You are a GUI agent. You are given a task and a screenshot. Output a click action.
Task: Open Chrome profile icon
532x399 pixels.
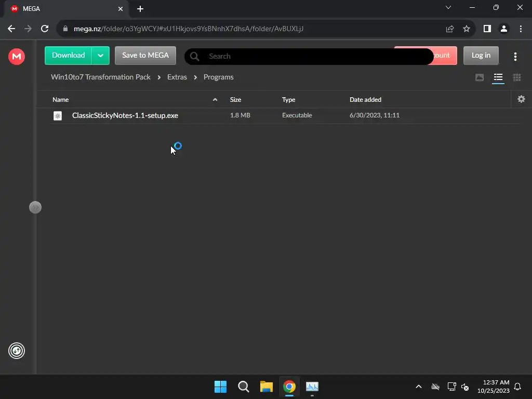(x=504, y=29)
